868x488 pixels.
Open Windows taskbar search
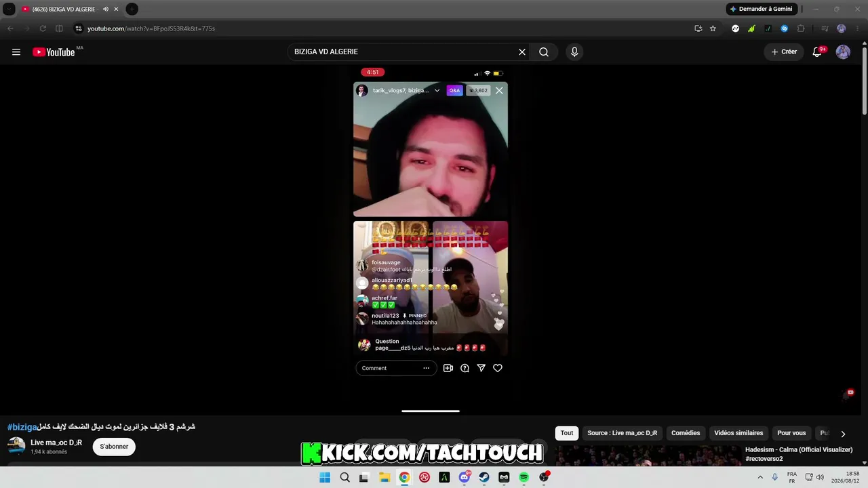(344, 477)
